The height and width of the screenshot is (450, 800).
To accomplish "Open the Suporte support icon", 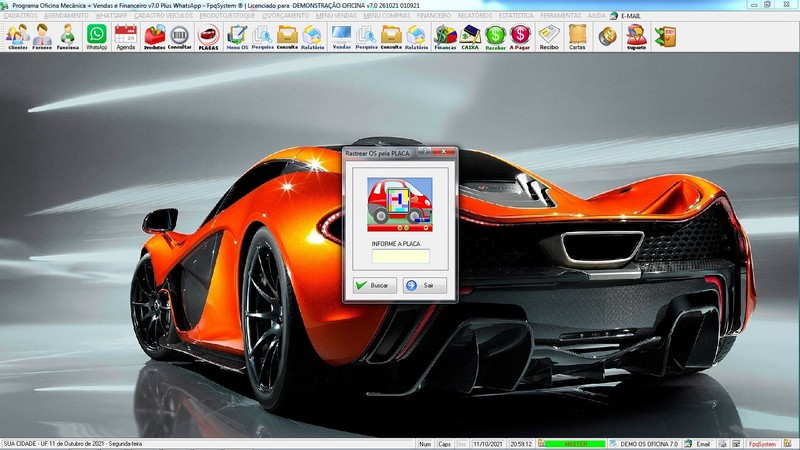I will (x=636, y=37).
